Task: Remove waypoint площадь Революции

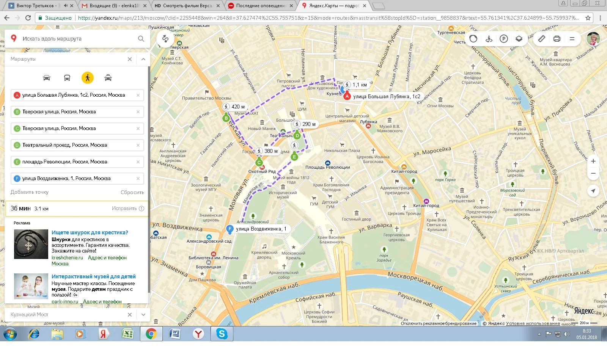Action: click(x=138, y=162)
